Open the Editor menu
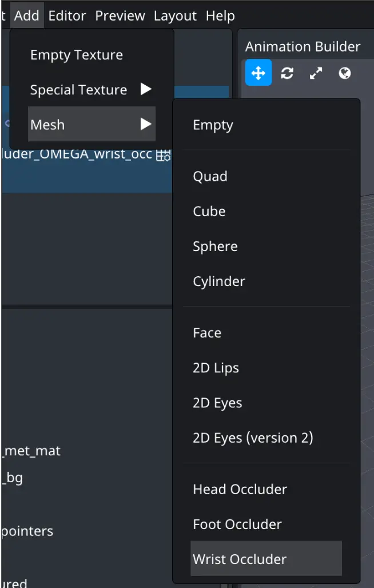 67,16
